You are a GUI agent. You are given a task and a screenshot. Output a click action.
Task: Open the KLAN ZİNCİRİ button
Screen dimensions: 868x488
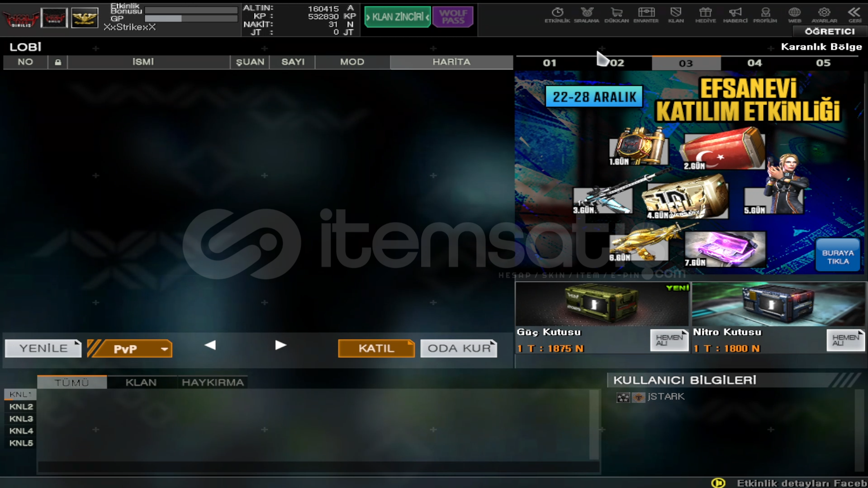pos(397,17)
